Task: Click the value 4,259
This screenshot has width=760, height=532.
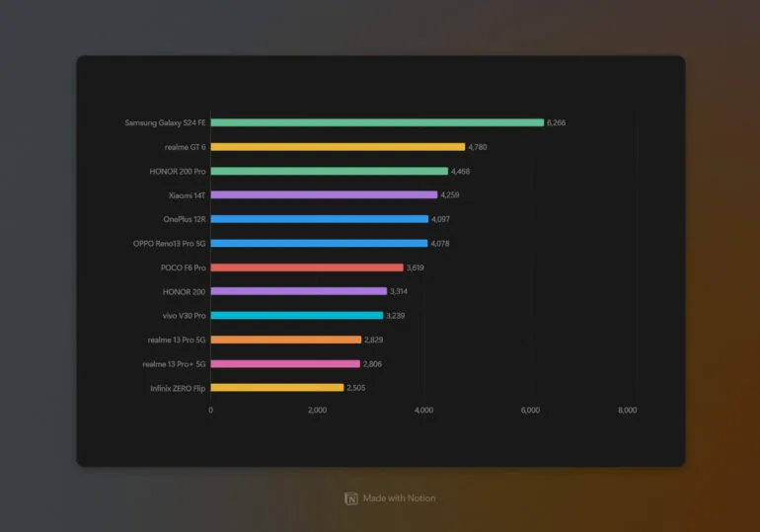Action: [x=450, y=195]
